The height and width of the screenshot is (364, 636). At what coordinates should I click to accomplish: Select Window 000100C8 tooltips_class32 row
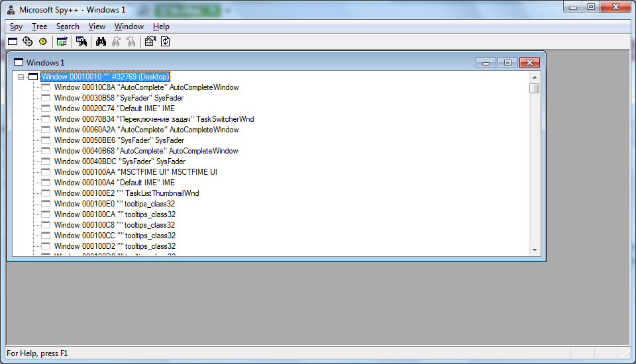point(115,224)
